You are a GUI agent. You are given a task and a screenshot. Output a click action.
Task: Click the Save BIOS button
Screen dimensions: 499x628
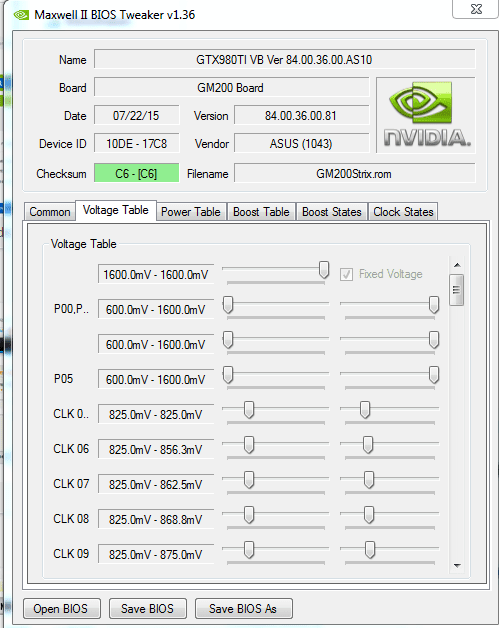tap(147, 609)
